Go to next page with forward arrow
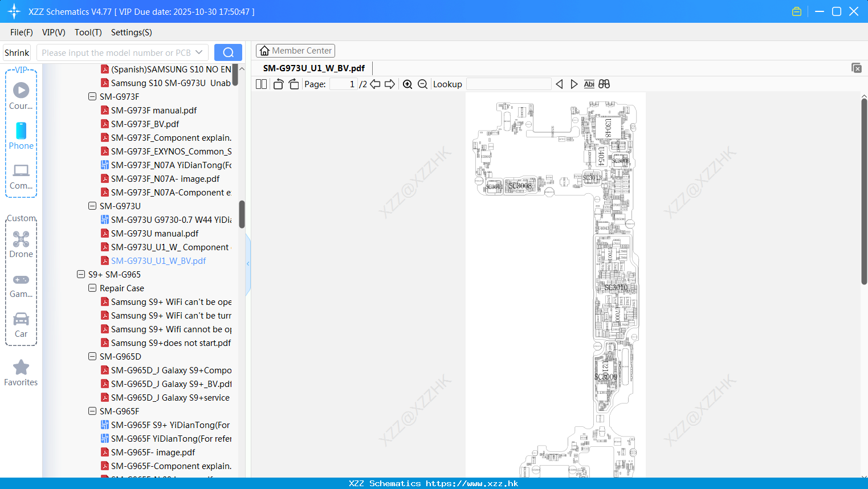Screen dimensions: 868x489 [x=389, y=84]
